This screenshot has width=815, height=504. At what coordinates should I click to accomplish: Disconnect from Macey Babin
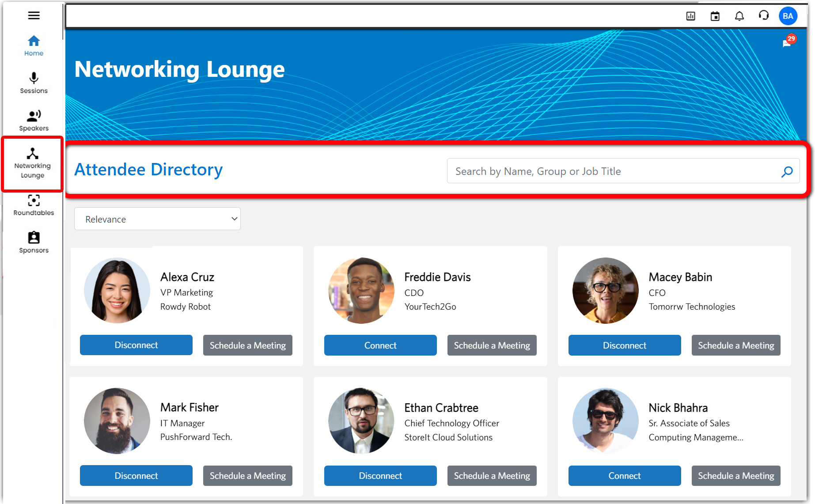625,345
